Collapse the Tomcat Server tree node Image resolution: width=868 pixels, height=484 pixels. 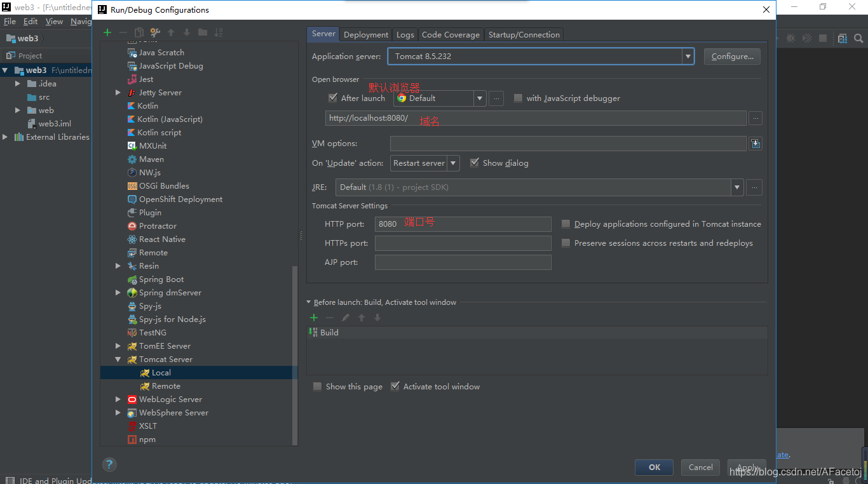[x=118, y=360]
